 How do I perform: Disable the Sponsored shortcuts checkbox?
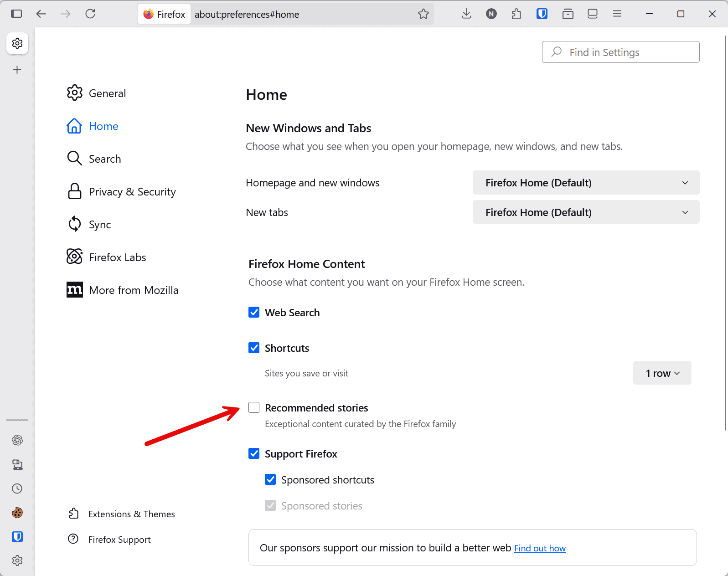pos(270,479)
